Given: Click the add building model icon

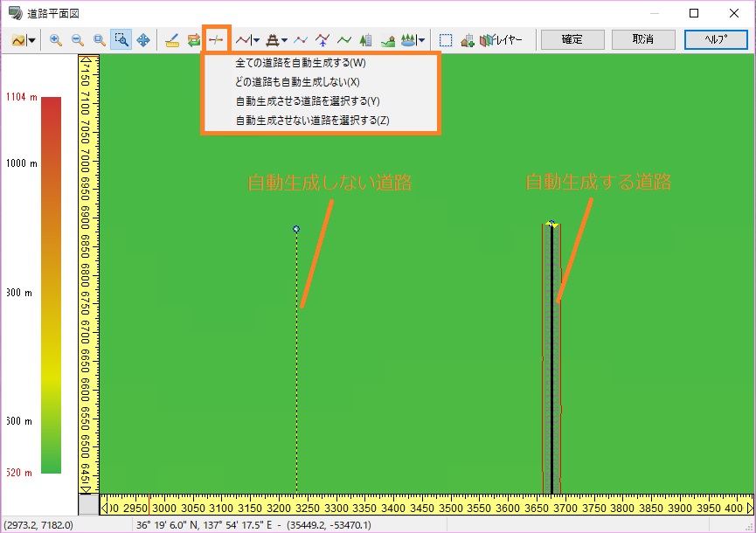Looking at the screenshot, I should 468,40.
